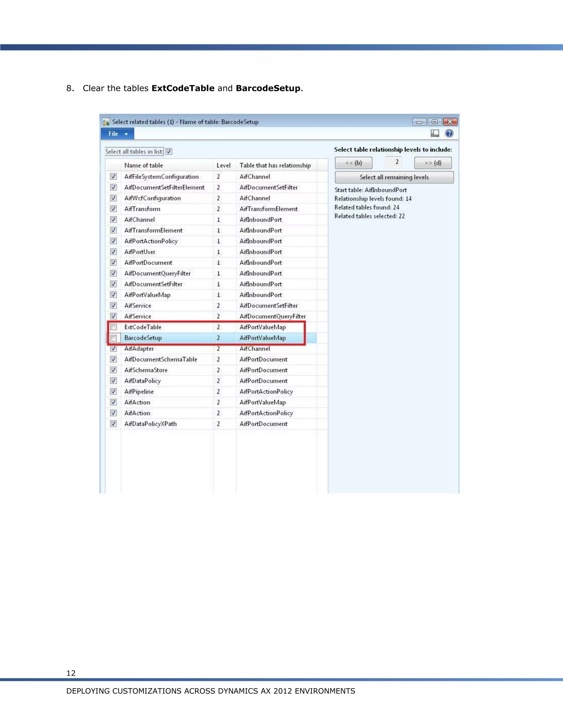Uncheck the AifPortUser checkbox

point(114,252)
